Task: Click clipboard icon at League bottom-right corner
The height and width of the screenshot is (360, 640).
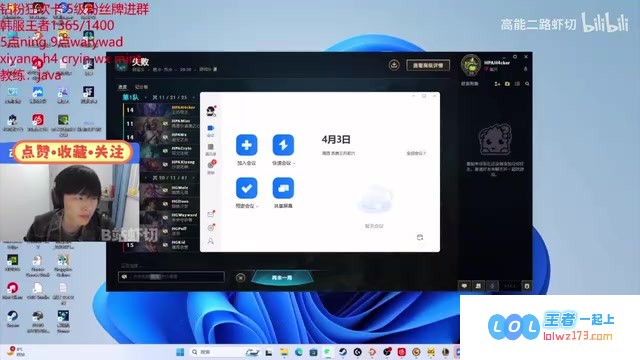Action: [527, 286]
